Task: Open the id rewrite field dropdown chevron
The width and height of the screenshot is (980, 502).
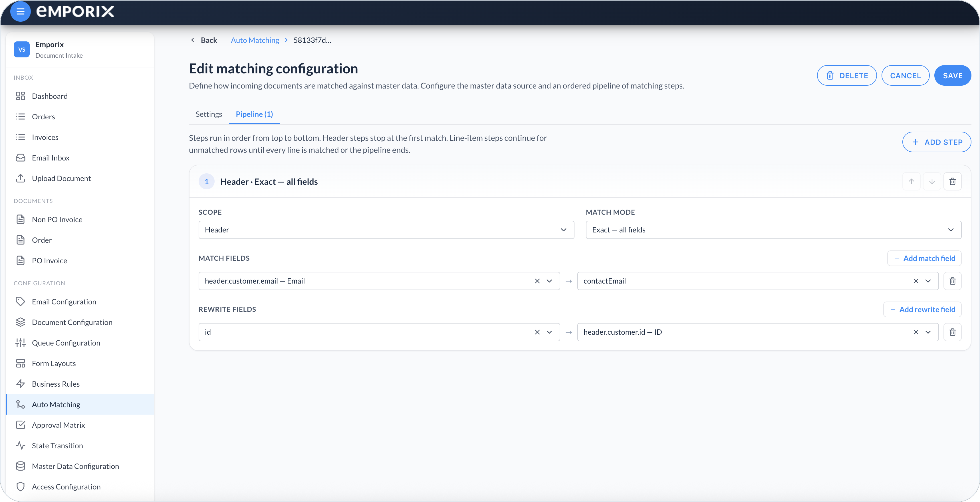Action: coord(549,332)
